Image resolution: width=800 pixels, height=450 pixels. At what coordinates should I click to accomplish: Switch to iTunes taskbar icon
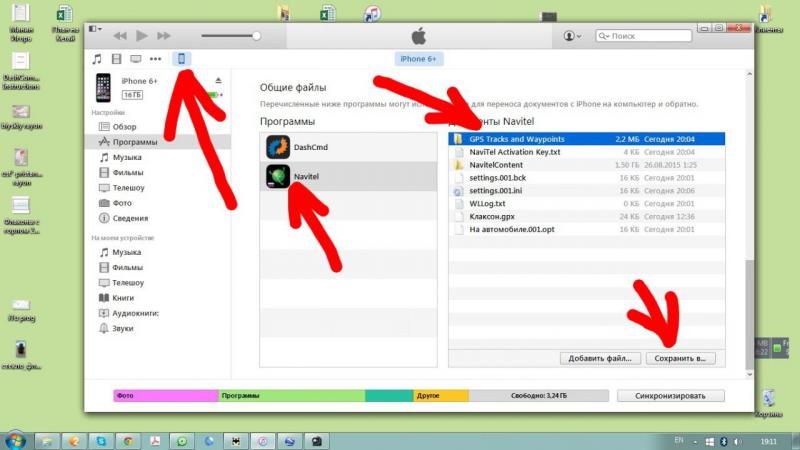263,441
